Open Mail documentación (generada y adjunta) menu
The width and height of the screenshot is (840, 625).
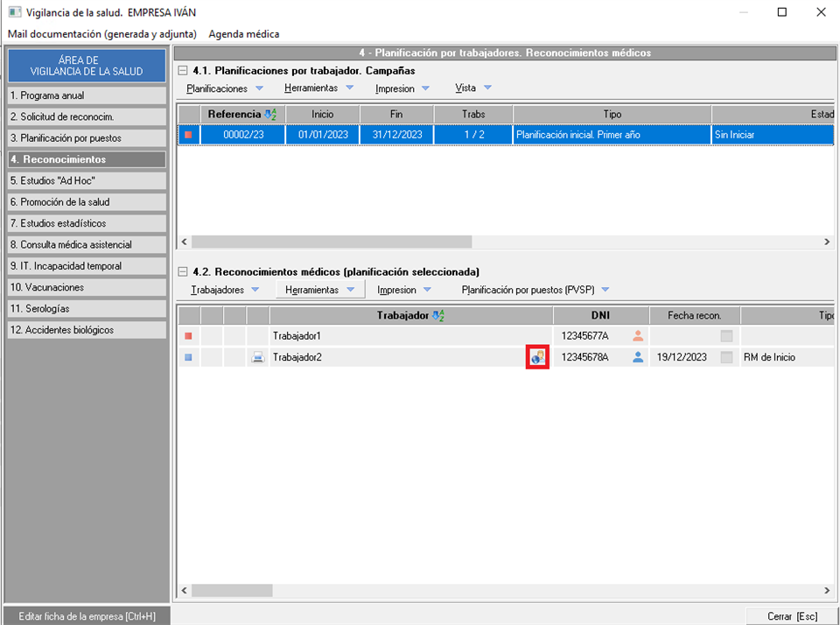[x=101, y=34]
